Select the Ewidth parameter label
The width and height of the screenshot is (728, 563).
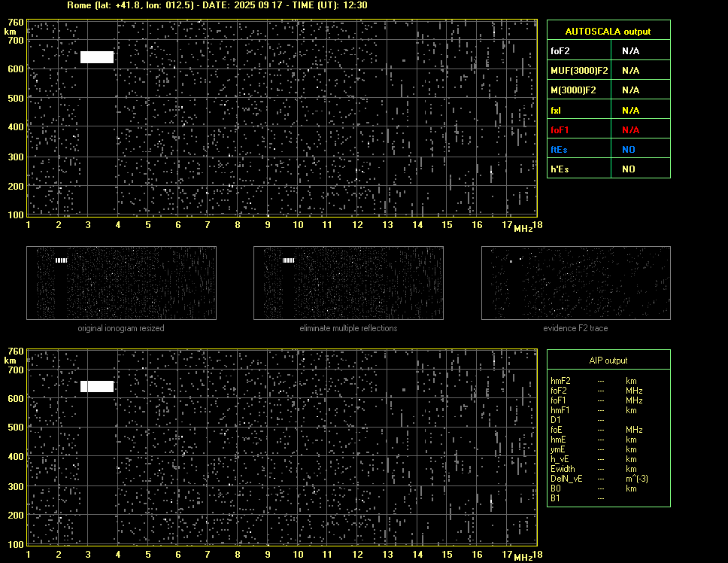pos(563,469)
